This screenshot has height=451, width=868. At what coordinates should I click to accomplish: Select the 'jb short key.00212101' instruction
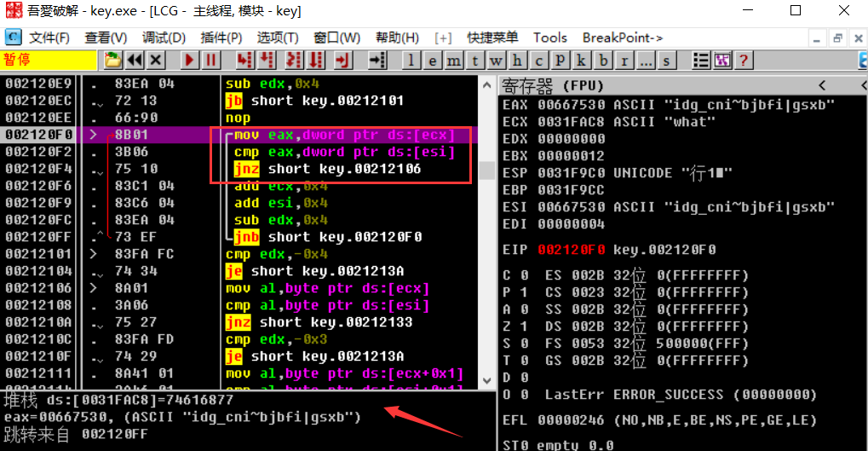(314, 101)
